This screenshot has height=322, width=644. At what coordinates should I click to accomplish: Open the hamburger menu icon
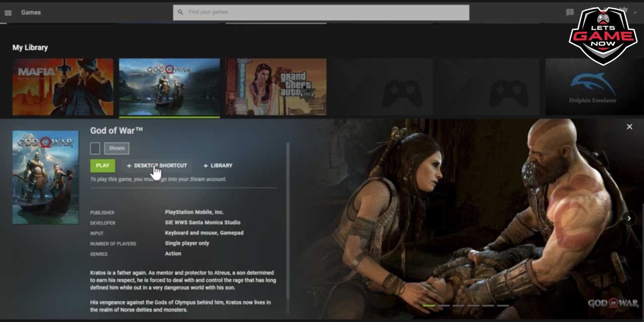pos(8,12)
